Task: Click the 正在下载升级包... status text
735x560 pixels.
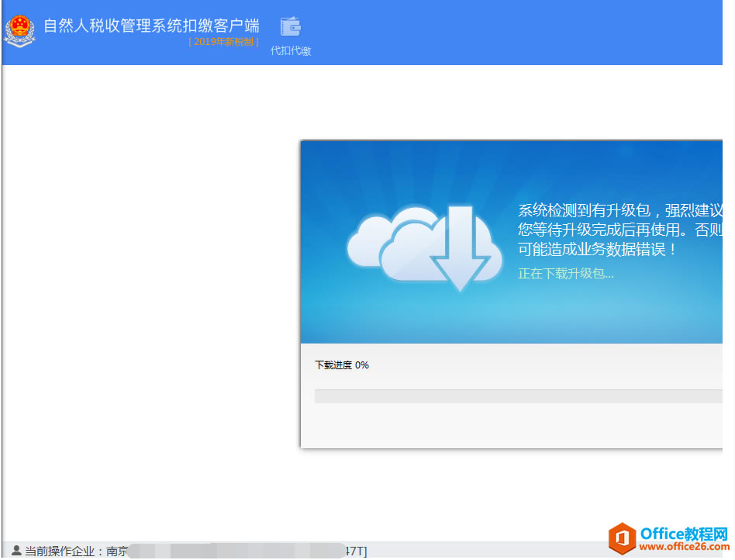Action: [566, 274]
